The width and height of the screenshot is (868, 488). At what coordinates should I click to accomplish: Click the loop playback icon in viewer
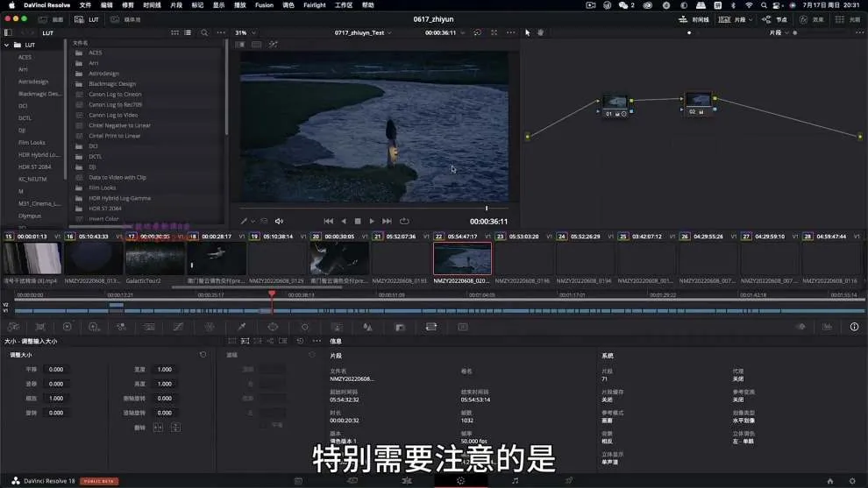(x=404, y=222)
